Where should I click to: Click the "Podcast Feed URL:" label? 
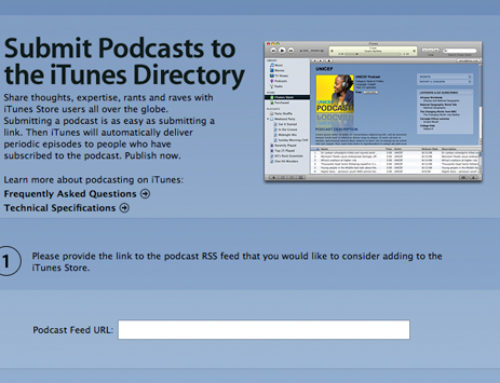point(73,330)
